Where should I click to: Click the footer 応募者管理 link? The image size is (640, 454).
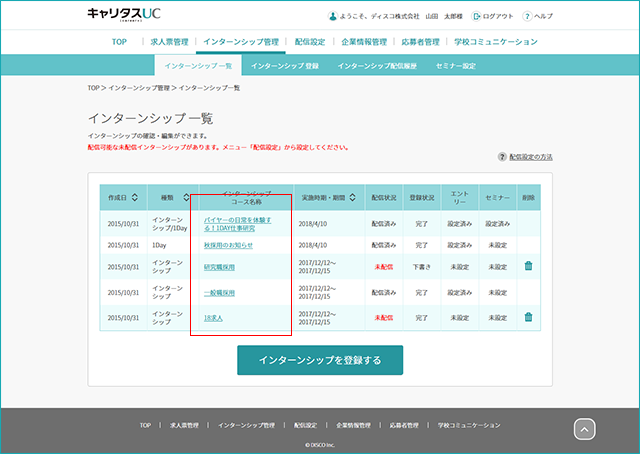[404, 425]
